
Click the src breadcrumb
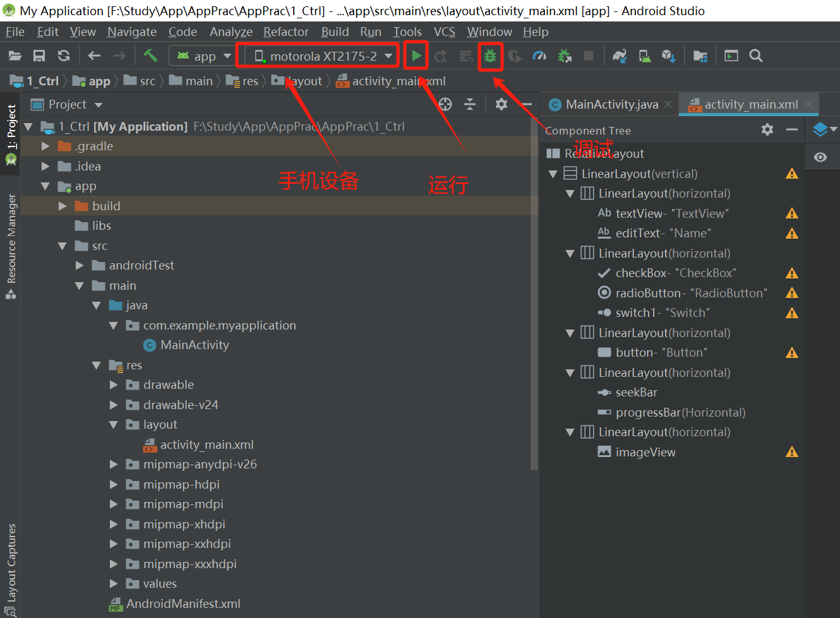tap(140, 81)
